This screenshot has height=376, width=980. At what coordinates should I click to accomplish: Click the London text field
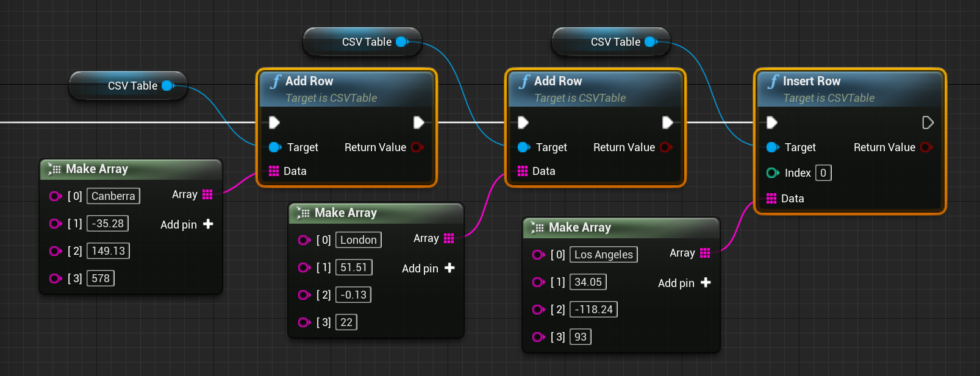tap(358, 240)
